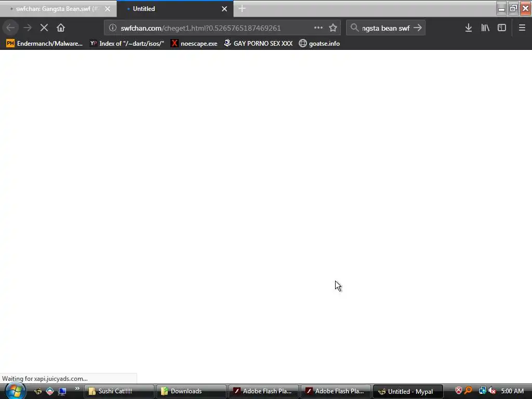
Task: Click the red security shield tray icon
Action: click(x=458, y=391)
